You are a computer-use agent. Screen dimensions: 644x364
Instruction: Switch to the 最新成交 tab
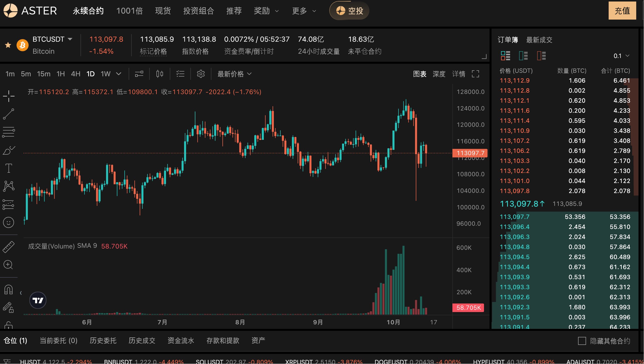(539, 40)
